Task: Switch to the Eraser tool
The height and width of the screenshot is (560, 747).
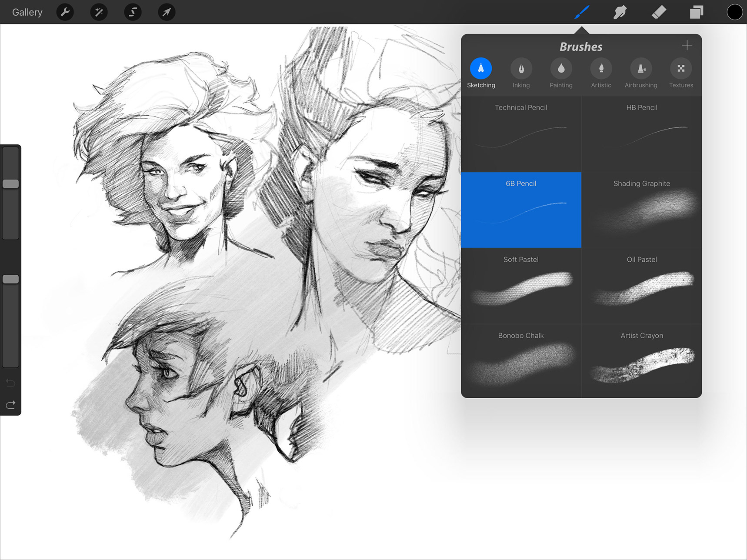Action: (658, 12)
